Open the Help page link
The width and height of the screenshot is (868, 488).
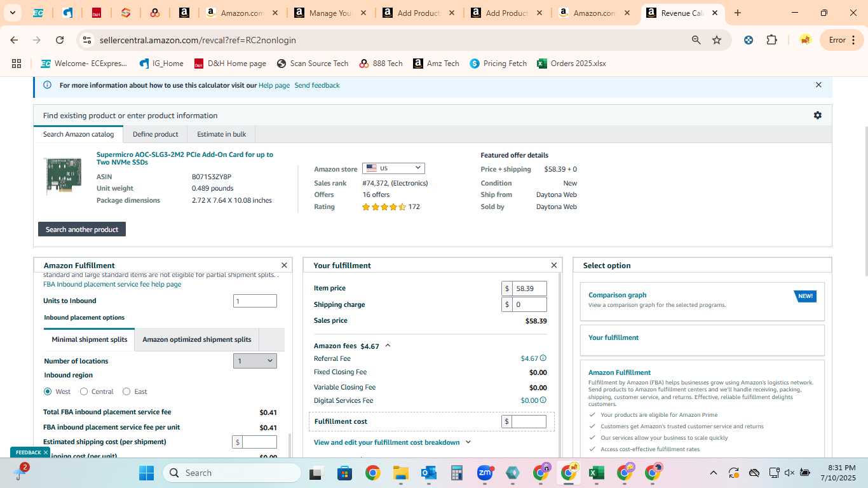(274, 85)
